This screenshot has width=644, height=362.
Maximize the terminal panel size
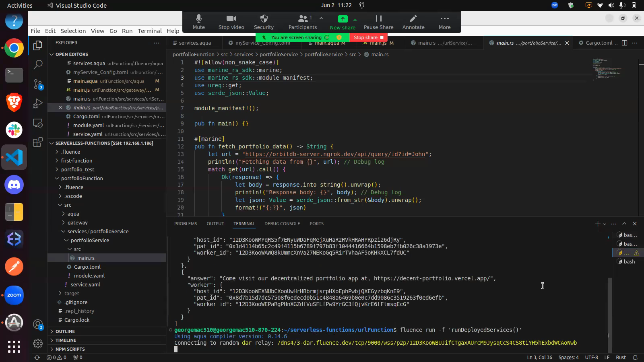point(624,224)
